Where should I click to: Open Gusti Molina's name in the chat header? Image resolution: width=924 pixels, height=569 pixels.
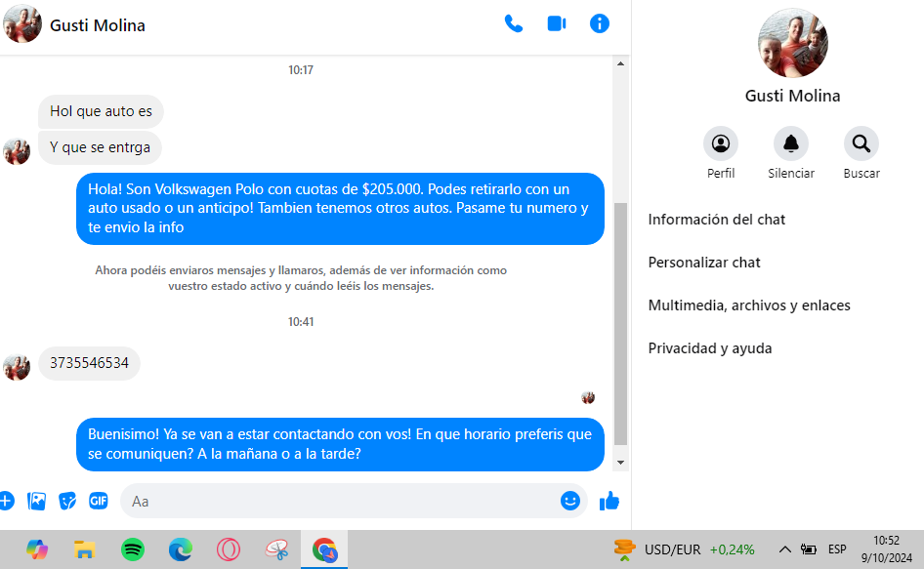(98, 25)
